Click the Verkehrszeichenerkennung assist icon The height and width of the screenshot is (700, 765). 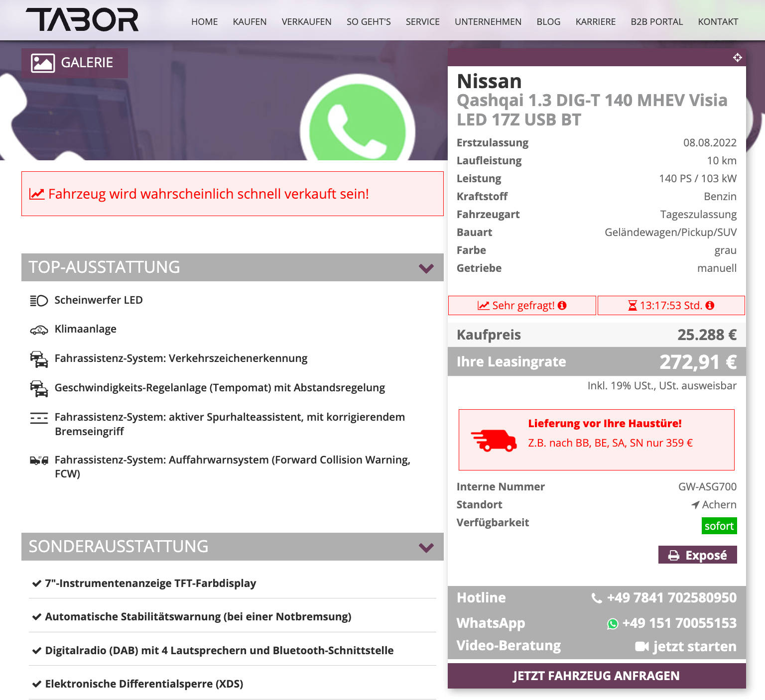coord(39,359)
